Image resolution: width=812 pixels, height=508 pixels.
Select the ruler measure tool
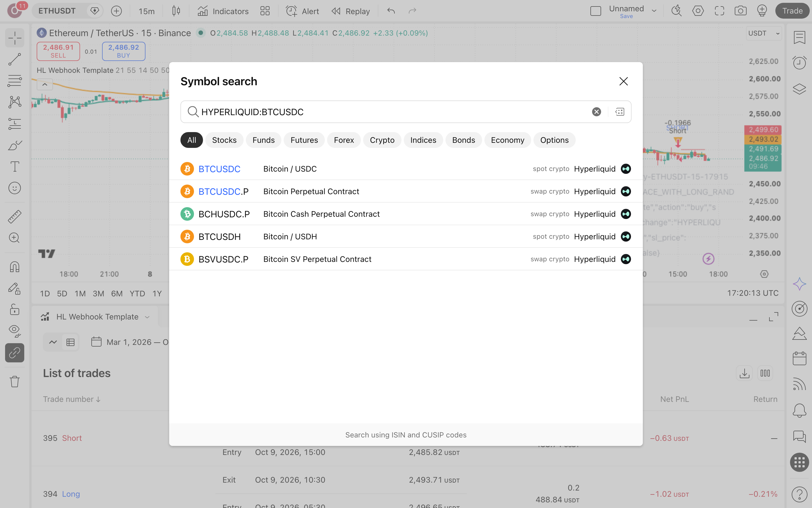14,217
